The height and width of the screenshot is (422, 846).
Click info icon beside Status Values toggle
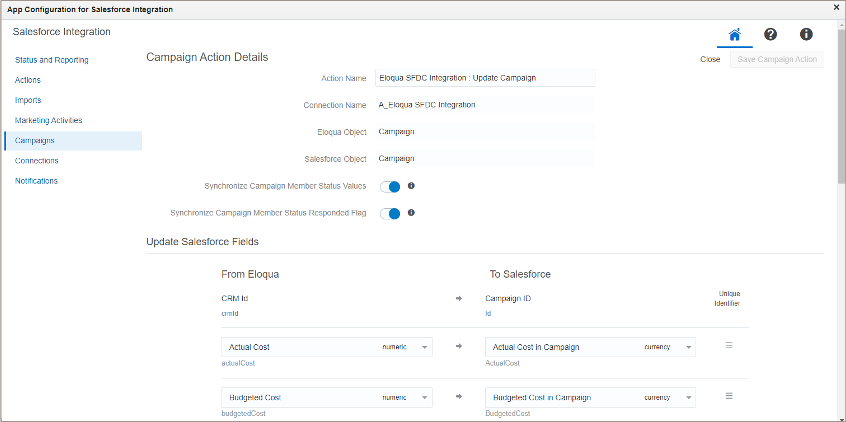[x=411, y=186]
